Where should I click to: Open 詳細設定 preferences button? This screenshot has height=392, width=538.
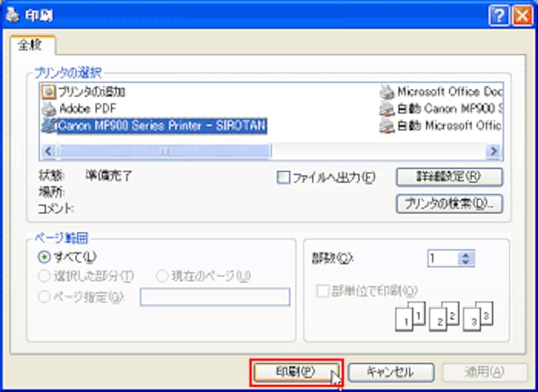[449, 177]
